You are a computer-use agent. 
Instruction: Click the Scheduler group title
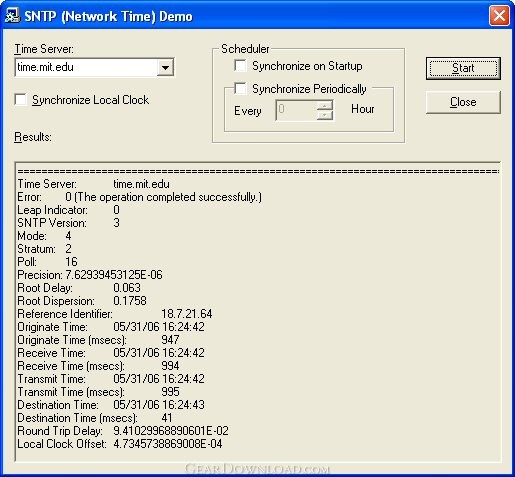245,49
